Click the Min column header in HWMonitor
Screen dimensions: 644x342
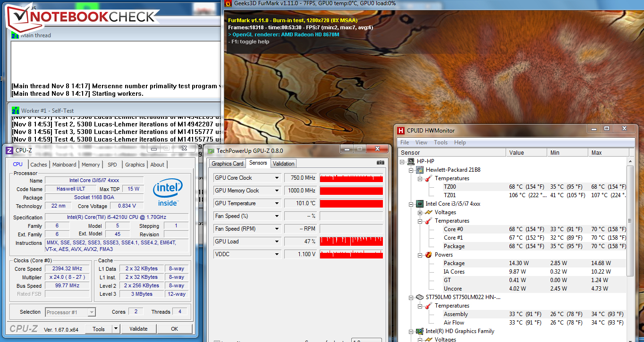pyautogui.click(x=568, y=152)
